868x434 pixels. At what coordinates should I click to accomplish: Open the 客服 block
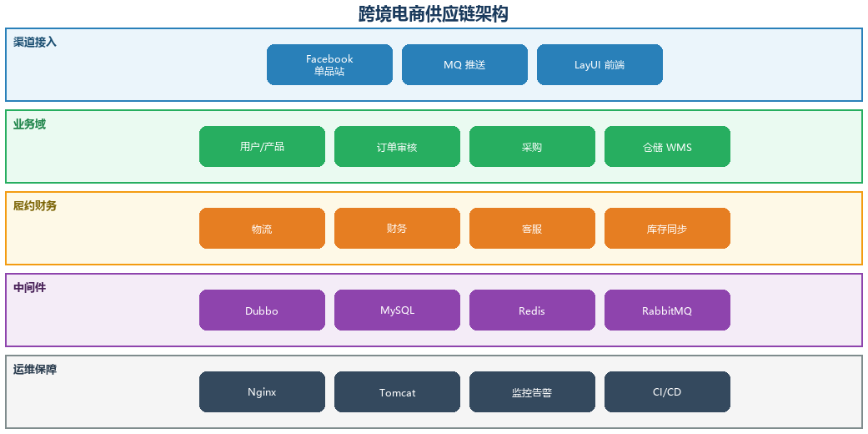532,229
